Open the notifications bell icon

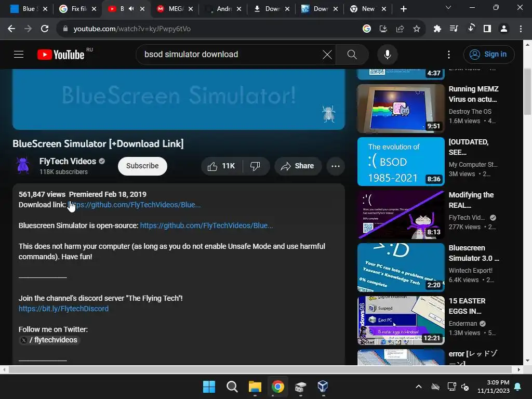click(x=518, y=387)
